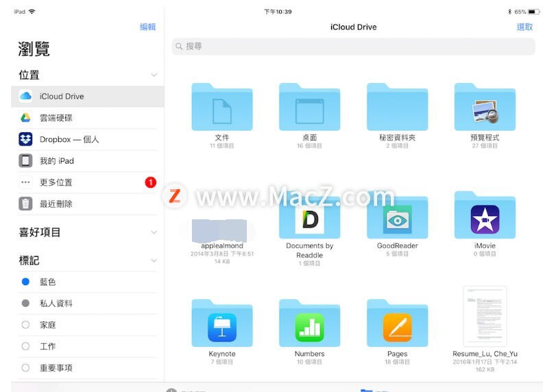Expand the 喜好項目 section chevron
This screenshot has width=556, height=392.
(x=154, y=232)
